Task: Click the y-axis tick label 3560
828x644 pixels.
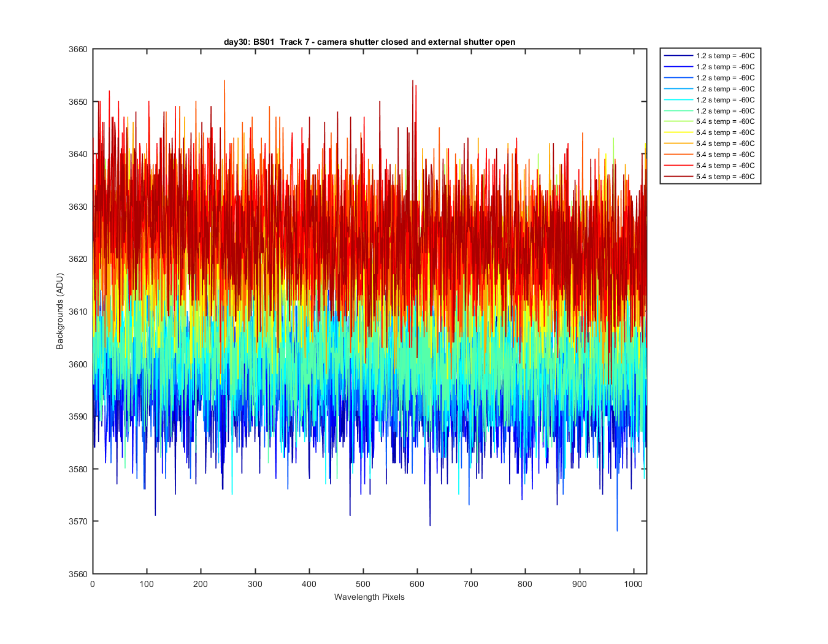Action: click(79, 574)
